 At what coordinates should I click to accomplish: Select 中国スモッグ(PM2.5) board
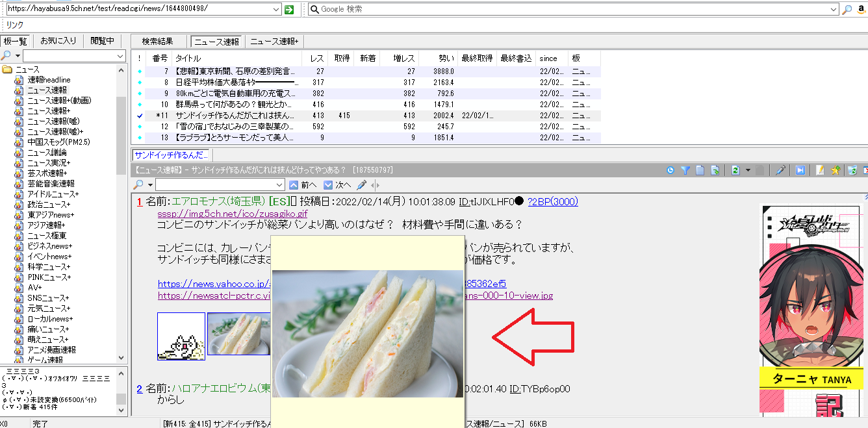point(58,142)
